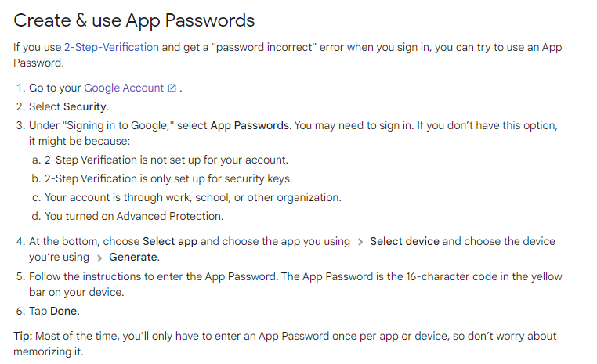The image size is (597, 364).
Task: Click sub-item c about work or school account
Action: 193,197
